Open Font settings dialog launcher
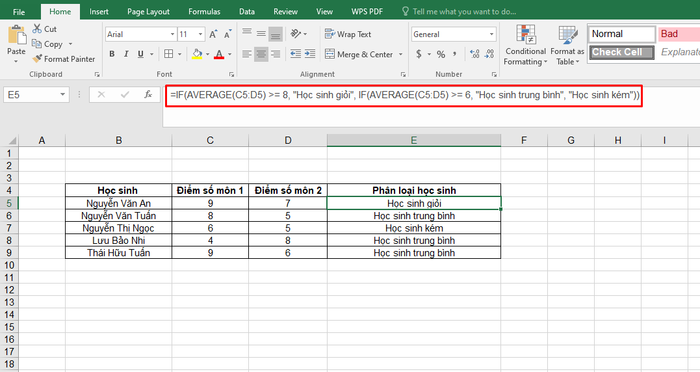 (x=231, y=75)
